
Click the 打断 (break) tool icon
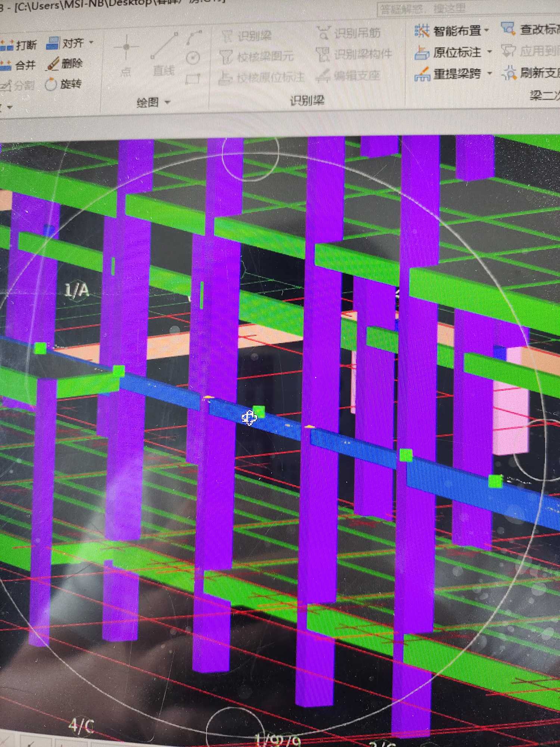(x=7, y=46)
